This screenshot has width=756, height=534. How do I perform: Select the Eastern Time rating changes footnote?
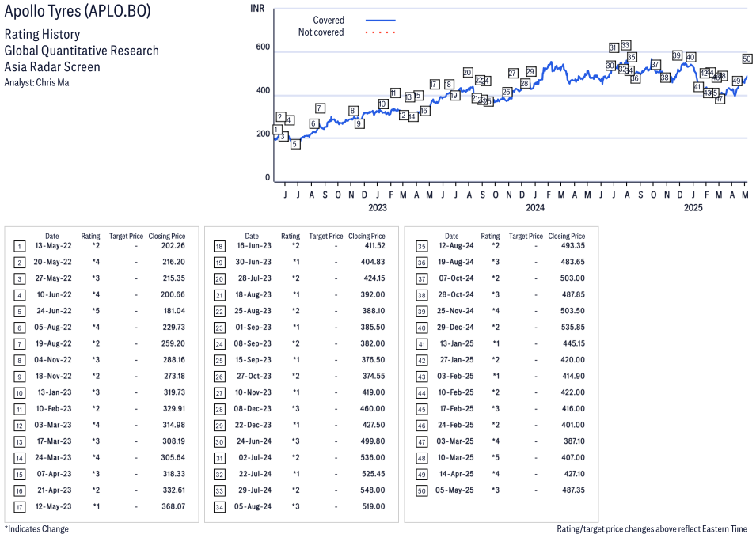[652, 528]
